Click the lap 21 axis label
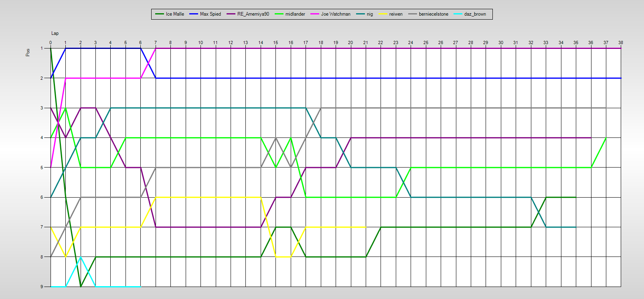This screenshot has height=299, width=644. click(366, 42)
